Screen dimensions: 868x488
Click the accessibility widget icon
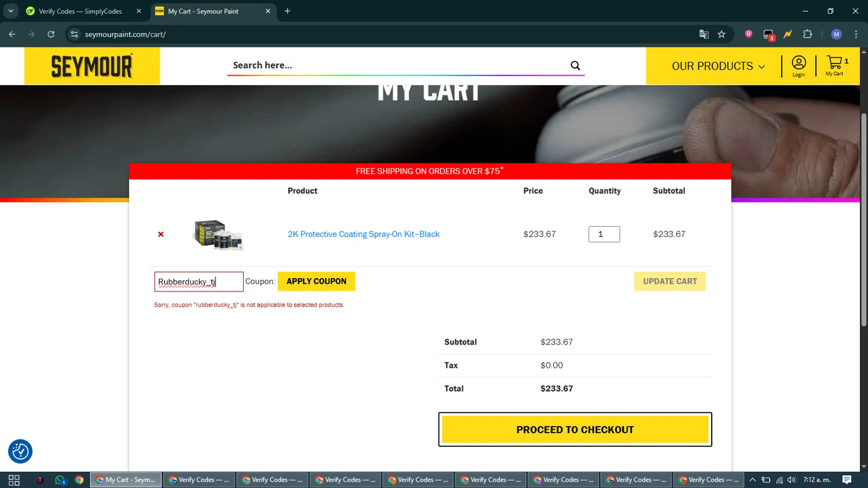tap(20, 452)
